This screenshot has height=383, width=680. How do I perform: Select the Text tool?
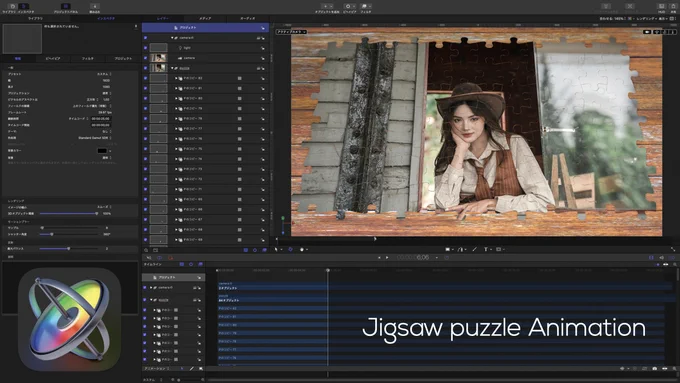pyautogui.click(x=486, y=249)
